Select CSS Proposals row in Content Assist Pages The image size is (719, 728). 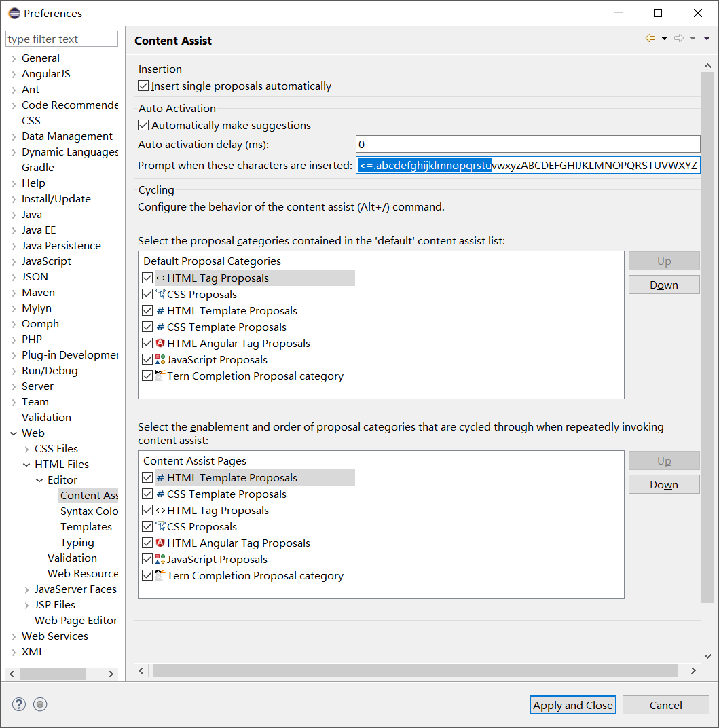(248, 526)
